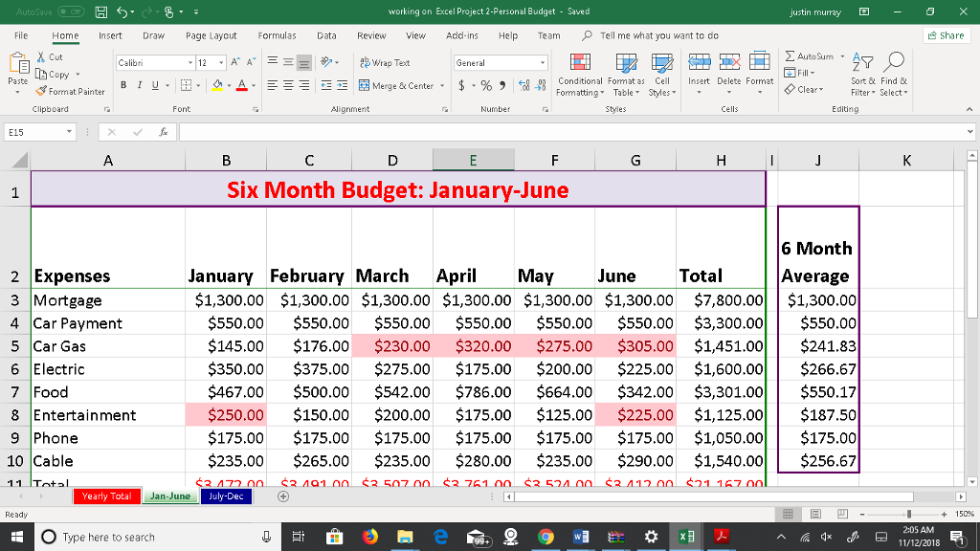Open the Data ribbon tab

click(x=326, y=35)
